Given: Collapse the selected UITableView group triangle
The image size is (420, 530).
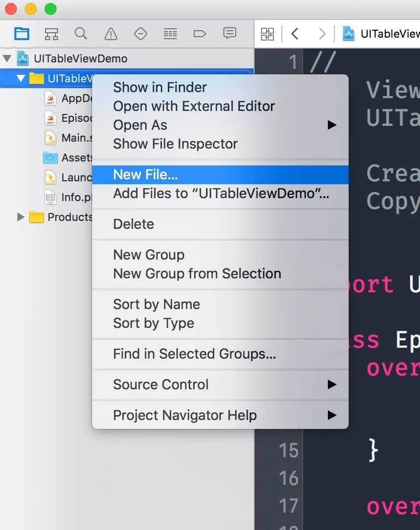Looking at the screenshot, I should pos(21,78).
